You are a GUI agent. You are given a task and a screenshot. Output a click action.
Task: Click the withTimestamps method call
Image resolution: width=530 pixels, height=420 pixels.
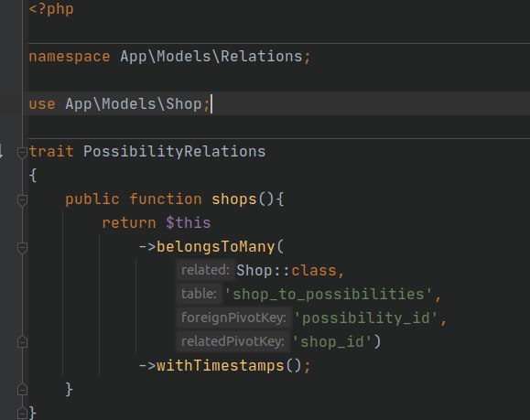pos(220,366)
